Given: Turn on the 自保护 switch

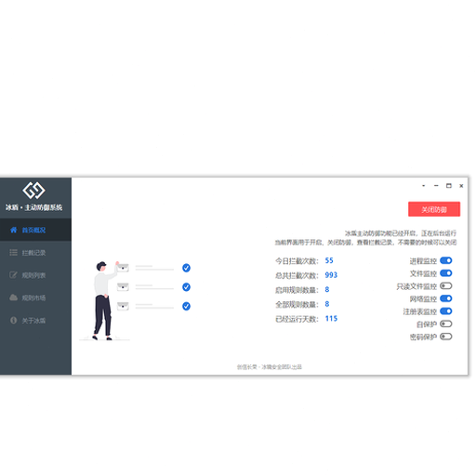Looking at the screenshot, I should [446, 324].
